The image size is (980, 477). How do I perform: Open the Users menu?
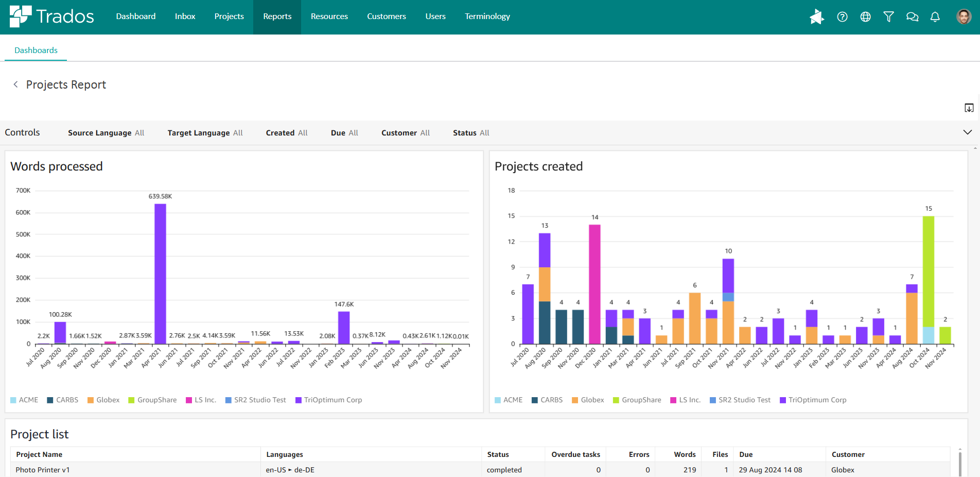point(435,16)
